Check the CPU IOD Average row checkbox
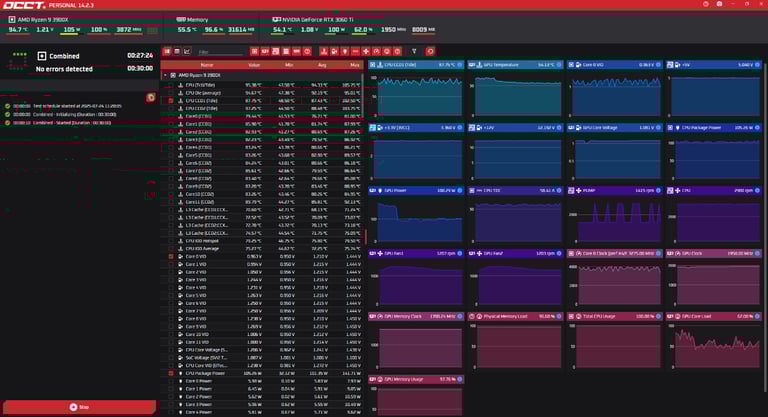This screenshot has width=768, height=417. (170, 248)
